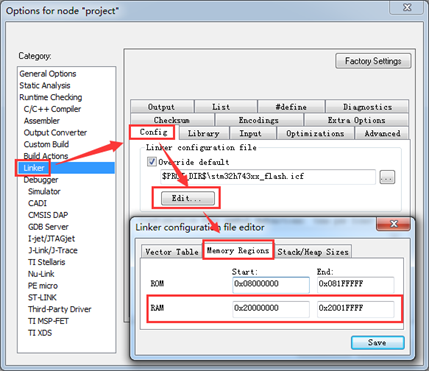Switch to the Memory Regions tab
The width and height of the screenshot is (429, 371).
[x=238, y=250]
